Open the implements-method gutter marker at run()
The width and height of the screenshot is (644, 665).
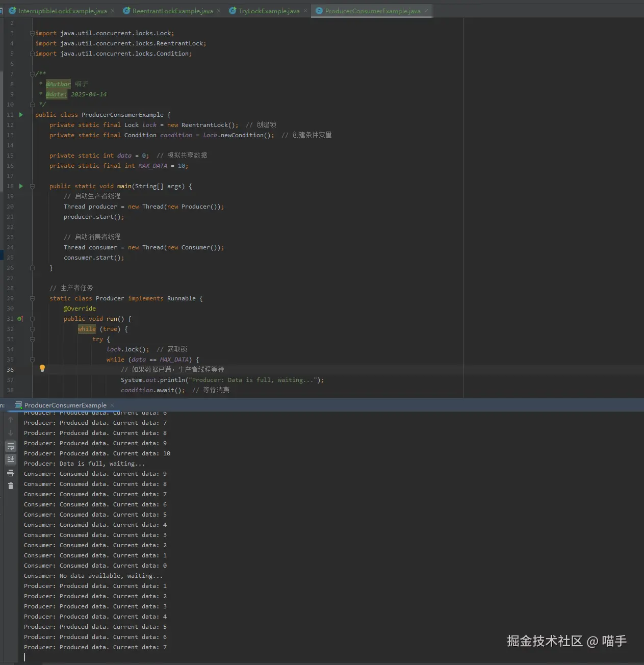[20, 319]
